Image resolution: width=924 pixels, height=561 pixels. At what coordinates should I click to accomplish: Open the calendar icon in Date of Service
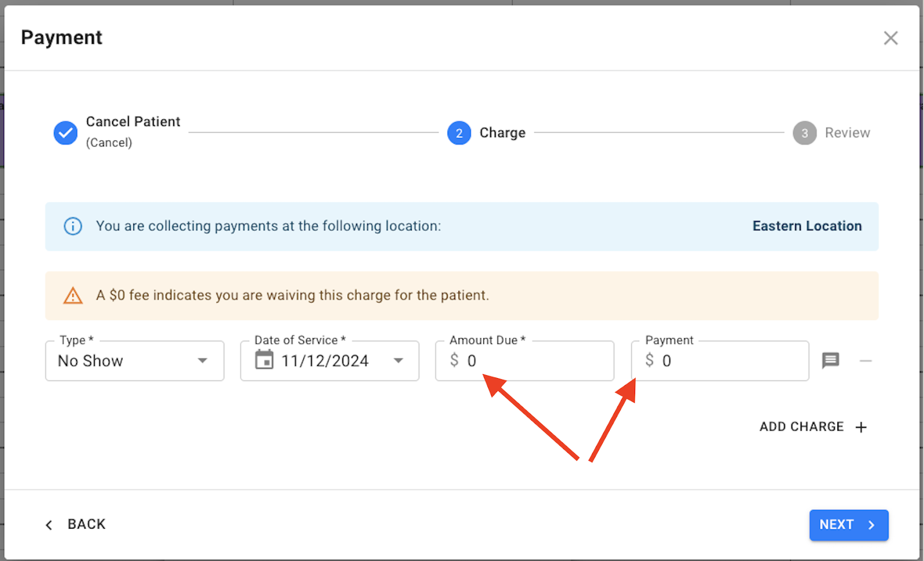[x=264, y=360]
